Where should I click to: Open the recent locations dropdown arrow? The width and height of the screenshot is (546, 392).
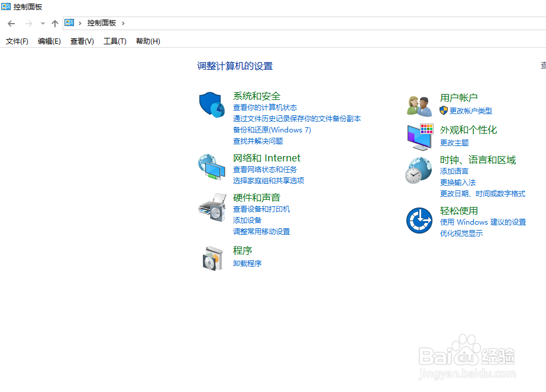tap(43, 23)
